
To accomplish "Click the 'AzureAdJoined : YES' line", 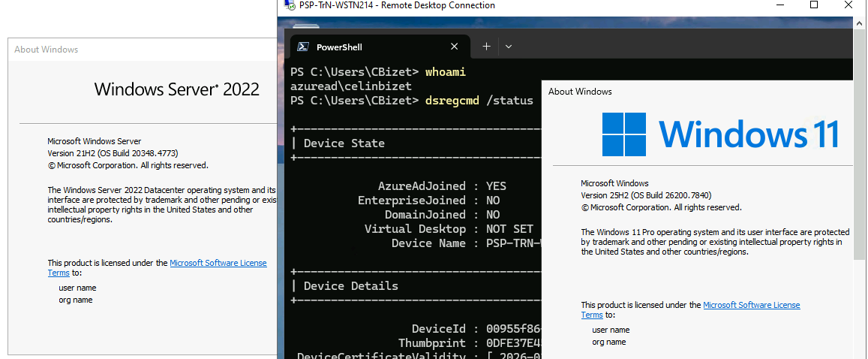I will (442, 186).
